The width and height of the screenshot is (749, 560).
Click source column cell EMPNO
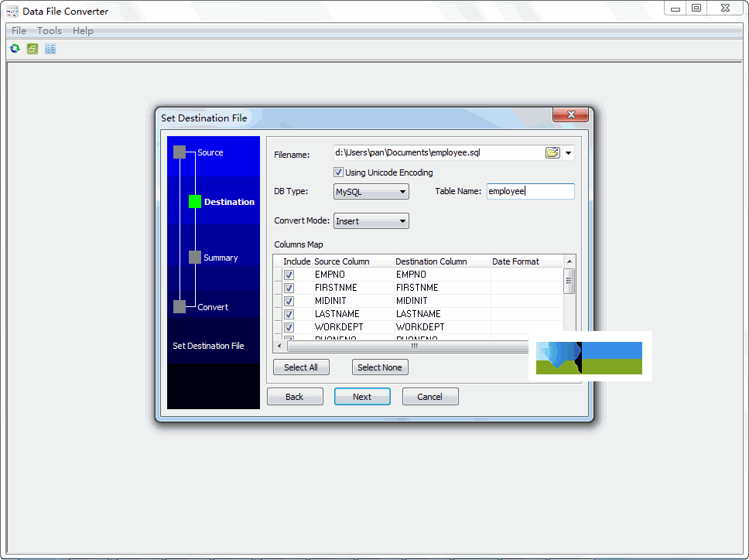click(x=353, y=275)
